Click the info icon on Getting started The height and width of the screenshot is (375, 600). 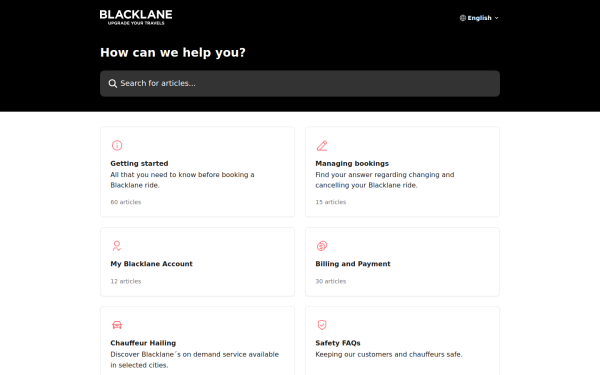[117, 145]
